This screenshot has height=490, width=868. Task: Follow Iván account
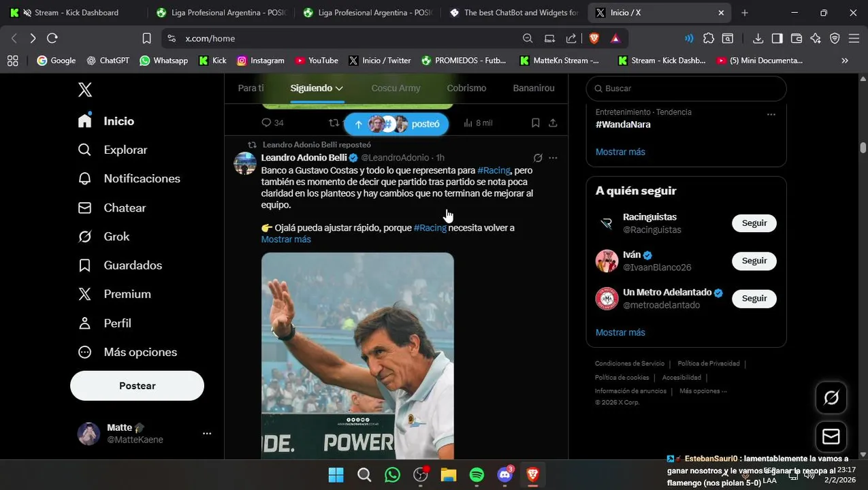point(754,261)
